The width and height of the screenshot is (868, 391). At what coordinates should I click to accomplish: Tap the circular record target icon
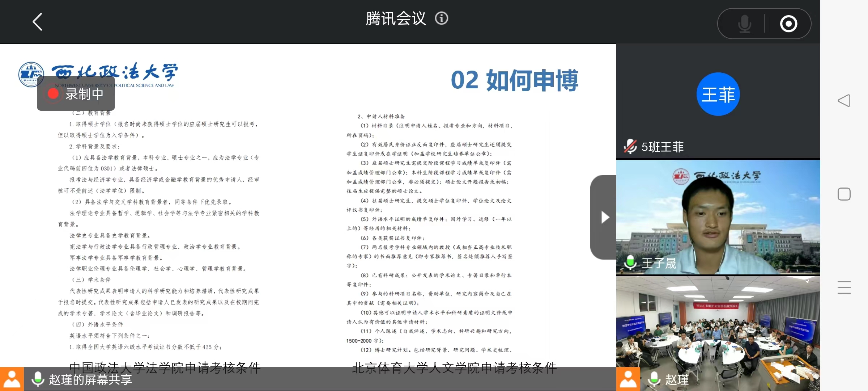pyautogui.click(x=788, y=24)
